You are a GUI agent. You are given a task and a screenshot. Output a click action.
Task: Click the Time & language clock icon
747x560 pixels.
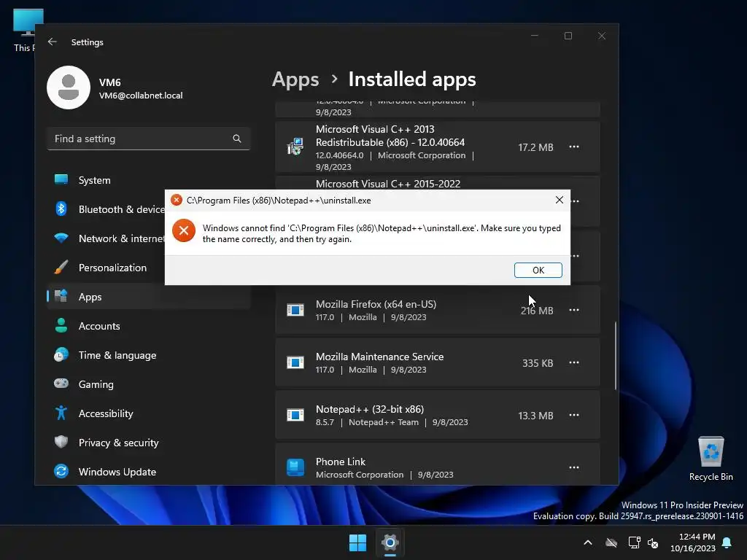click(x=61, y=355)
